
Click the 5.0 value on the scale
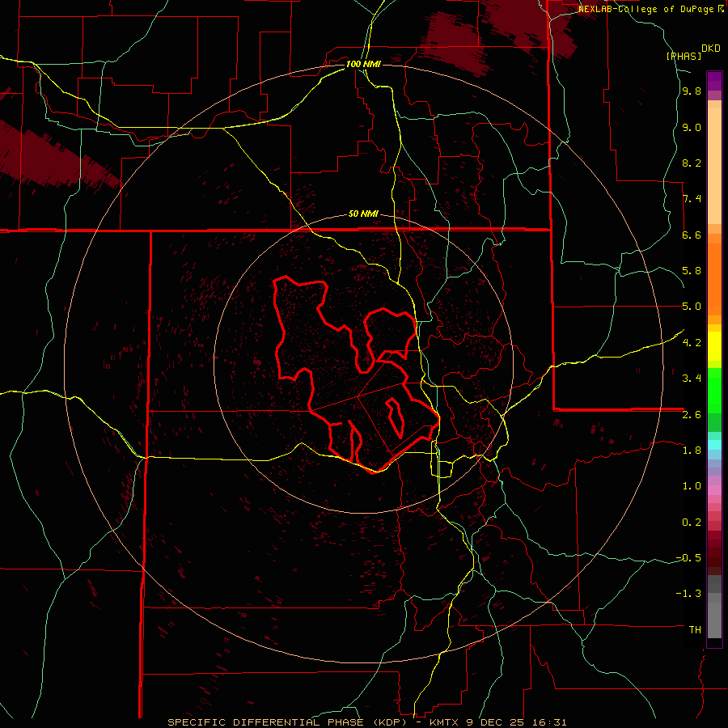[692, 307]
